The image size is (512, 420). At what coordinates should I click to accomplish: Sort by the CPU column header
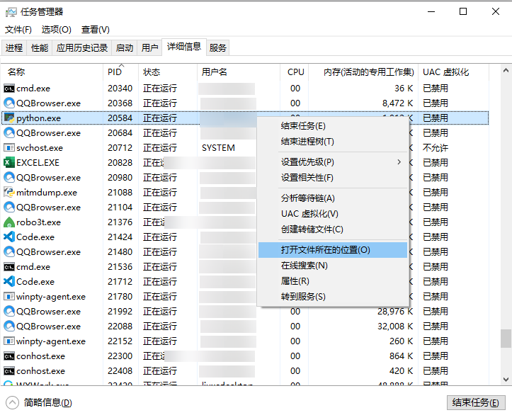pyautogui.click(x=294, y=72)
